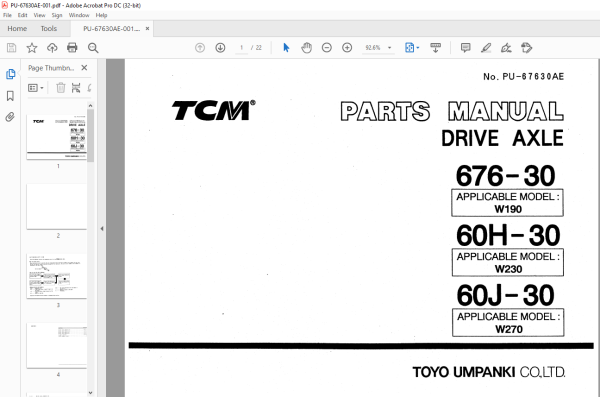Select page 3 thumbnail
600x397 pixels.
(x=57, y=276)
